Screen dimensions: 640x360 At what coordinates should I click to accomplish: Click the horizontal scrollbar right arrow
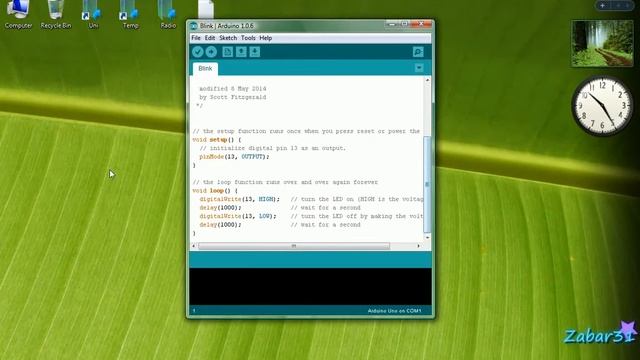[418, 246]
